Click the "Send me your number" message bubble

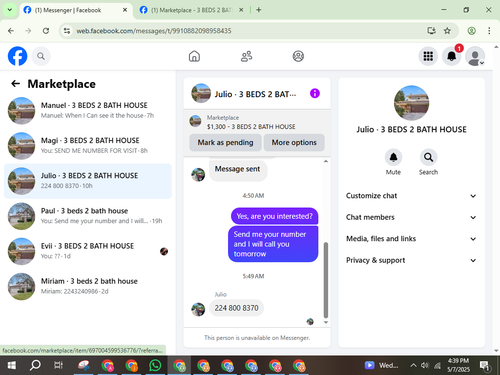(x=273, y=244)
